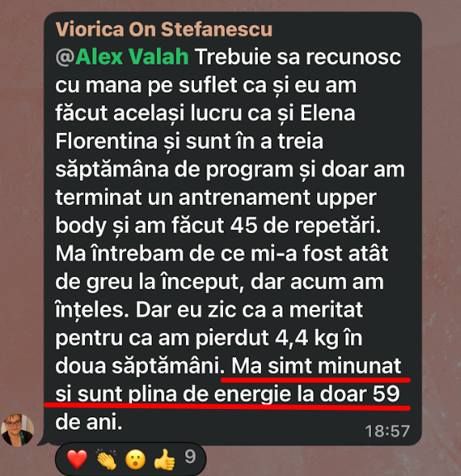The width and height of the screenshot is (461, 476).
Task: Click the 18:57 message timestamp
Action: click(387, 431)
